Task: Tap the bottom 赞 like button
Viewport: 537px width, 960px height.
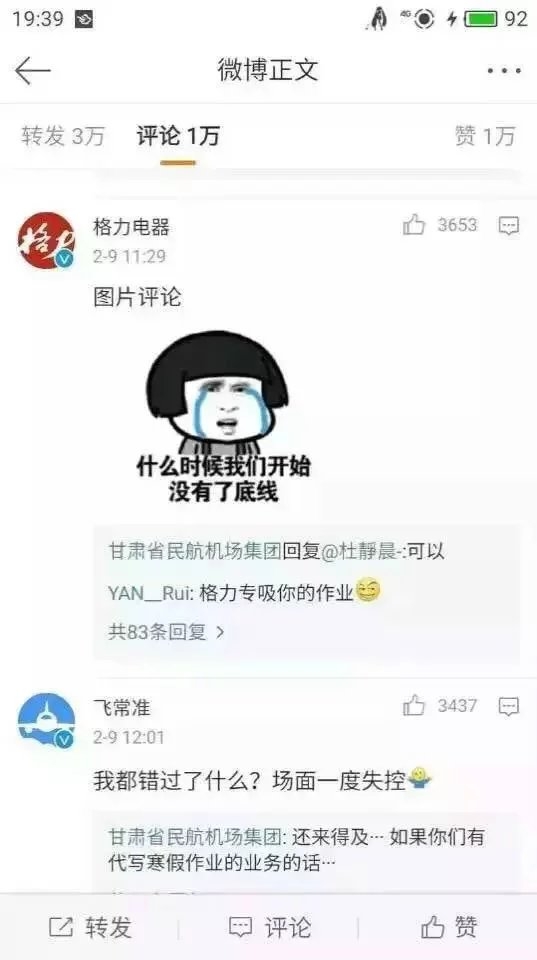Action: (449, 928)
